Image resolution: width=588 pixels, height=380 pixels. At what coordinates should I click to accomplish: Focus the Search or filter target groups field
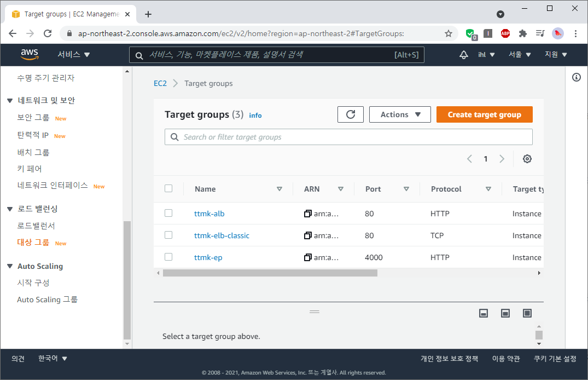(348, 137)
